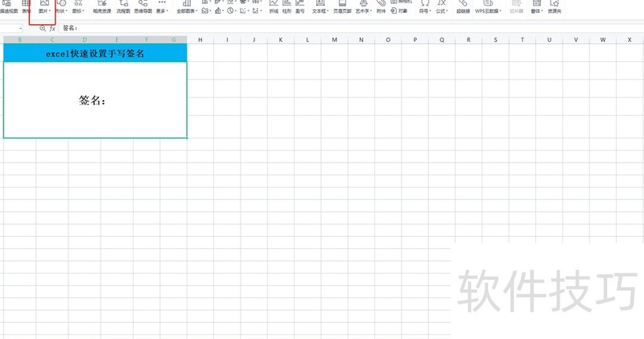Select column H header
The height and width of the screenshot is (339, 644).
(x=200, y=39)
